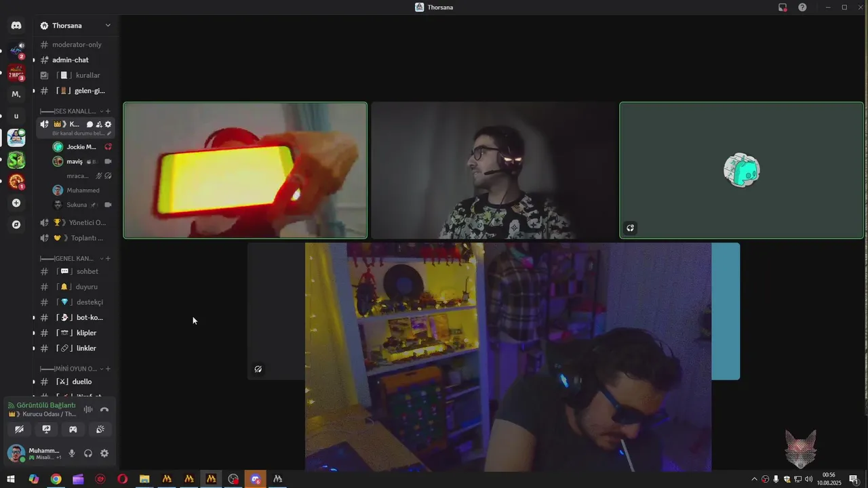The height and width of the screenshot is (488, 868).
Task: Open bot-ko channel
Action: 75,317
